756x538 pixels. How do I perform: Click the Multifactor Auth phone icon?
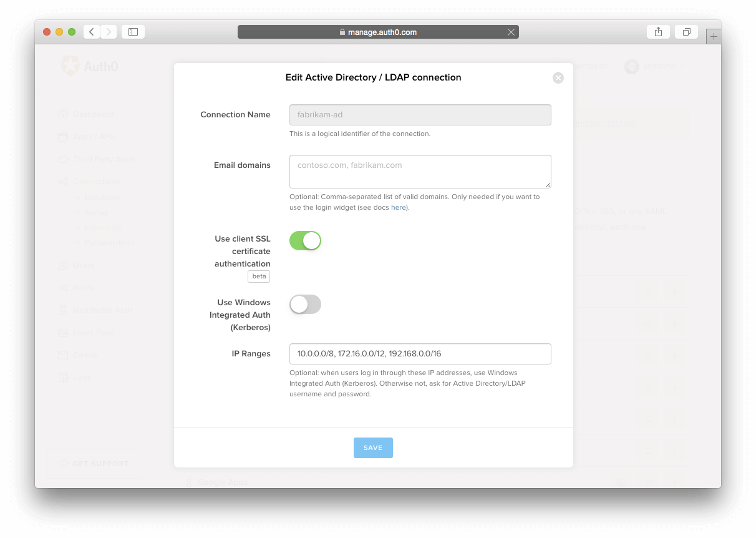(x=62, y=310)
